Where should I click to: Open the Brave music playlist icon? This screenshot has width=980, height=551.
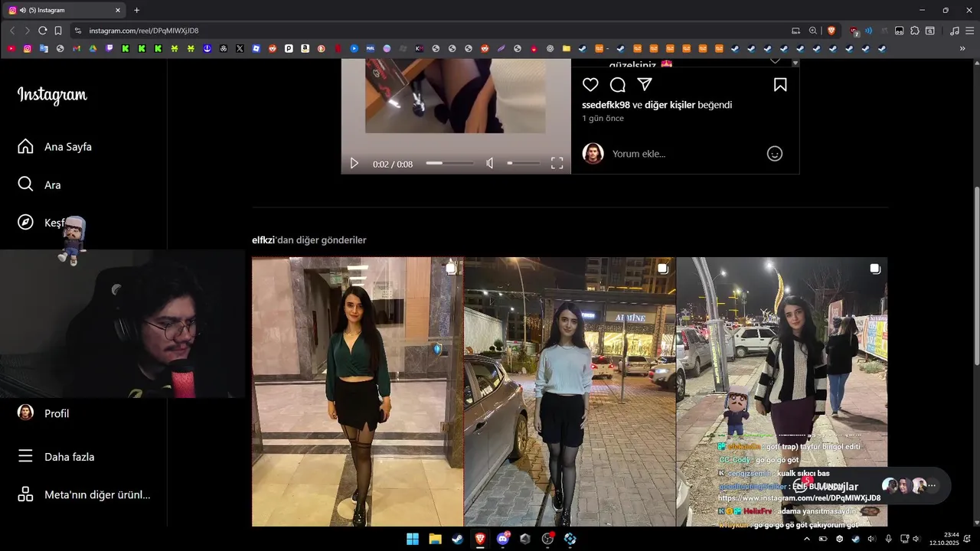pos(954,31)
